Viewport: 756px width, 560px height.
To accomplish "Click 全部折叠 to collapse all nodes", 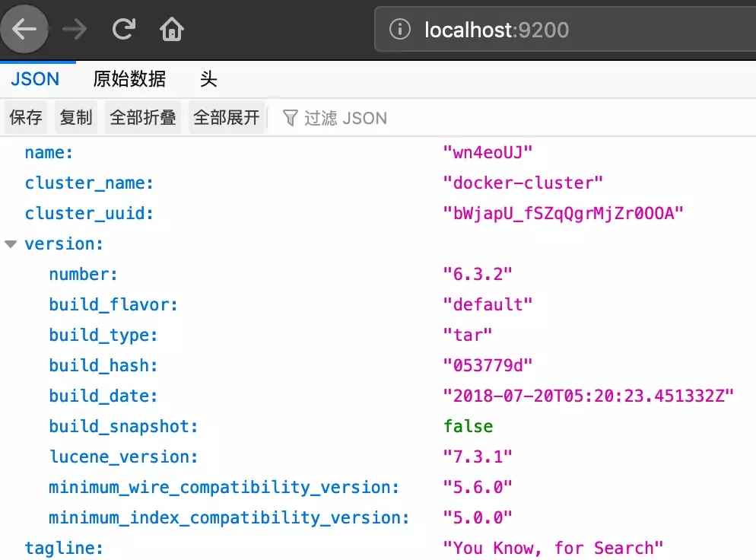I will point(142,117).
